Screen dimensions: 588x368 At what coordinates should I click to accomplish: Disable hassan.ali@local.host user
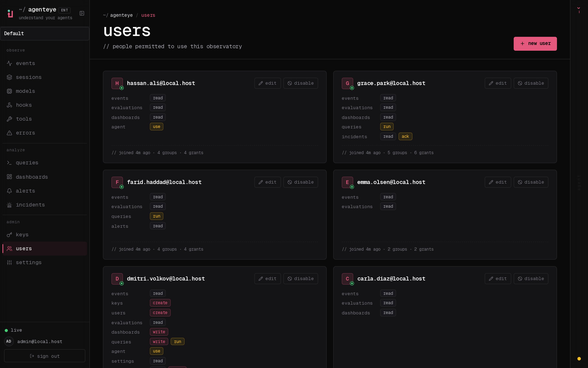point(301,83)
